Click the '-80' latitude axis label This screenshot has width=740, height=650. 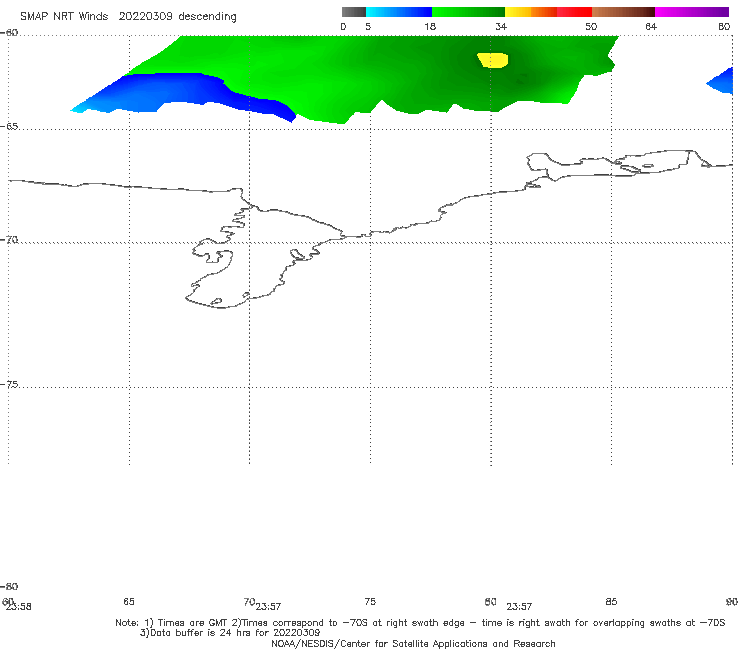click(9, 586)
